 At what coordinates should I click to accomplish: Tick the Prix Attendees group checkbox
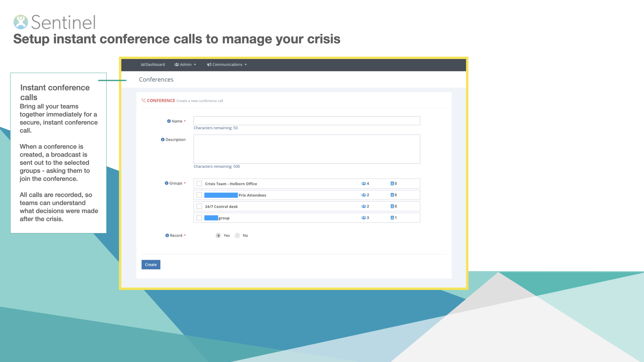tap(199, 195)
